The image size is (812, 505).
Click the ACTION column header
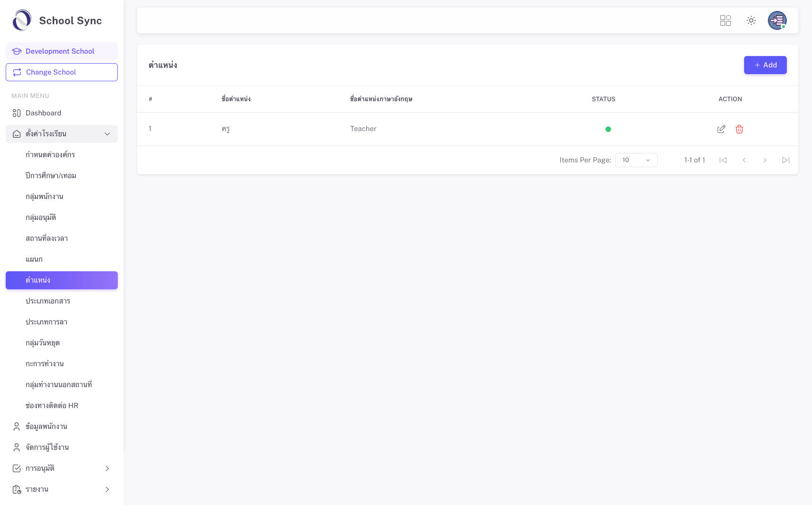pyautogui.click(x=730, y=99)
